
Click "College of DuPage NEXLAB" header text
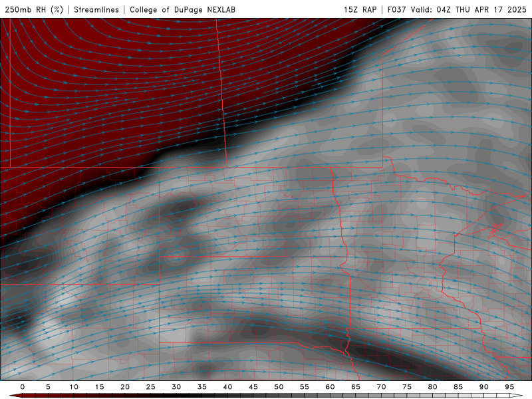(182, 9)
